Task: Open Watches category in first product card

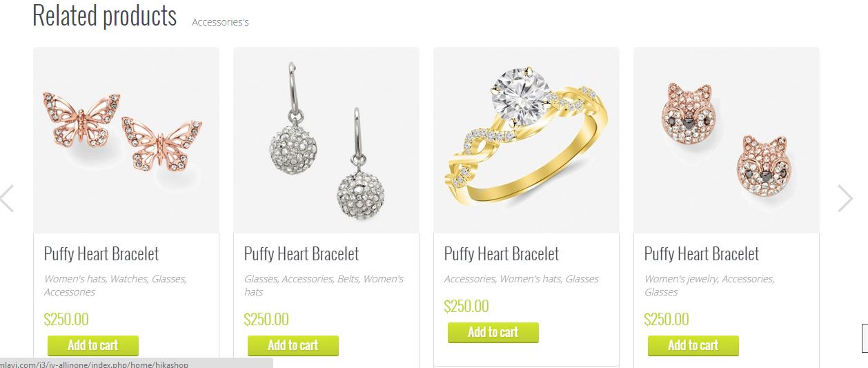Action: pos(129,279)
